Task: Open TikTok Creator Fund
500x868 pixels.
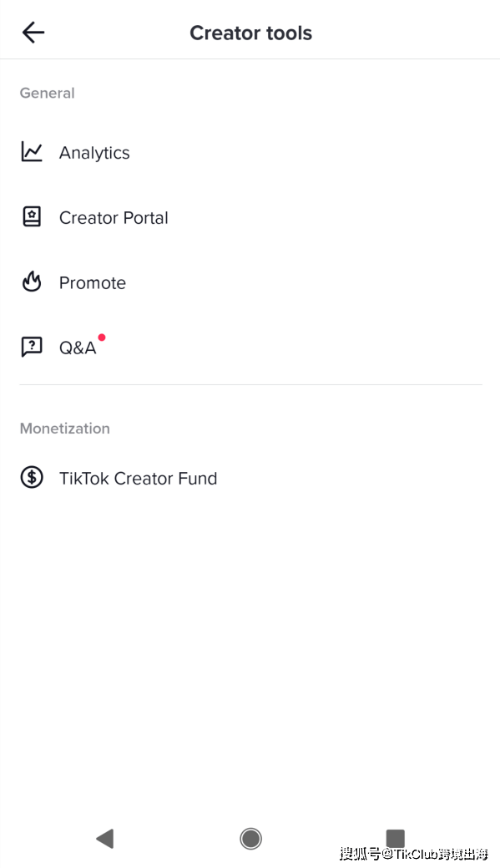Action: (x=250, y=478)
